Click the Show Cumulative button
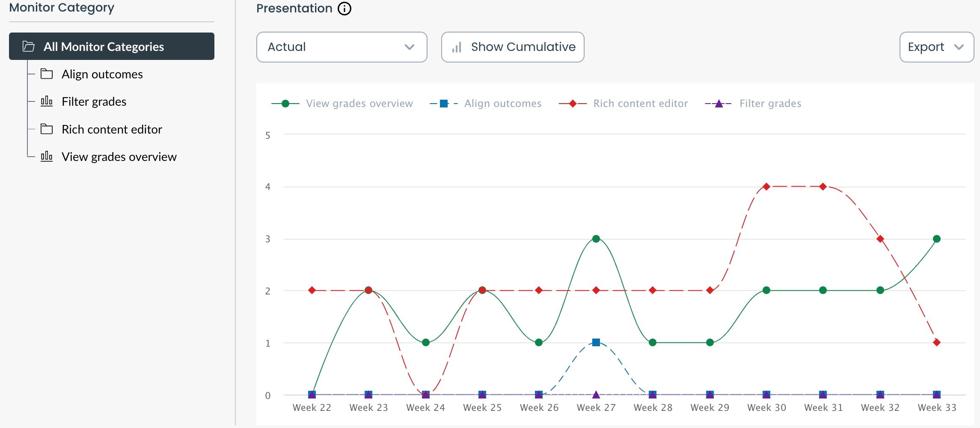 tap(512, 47)
